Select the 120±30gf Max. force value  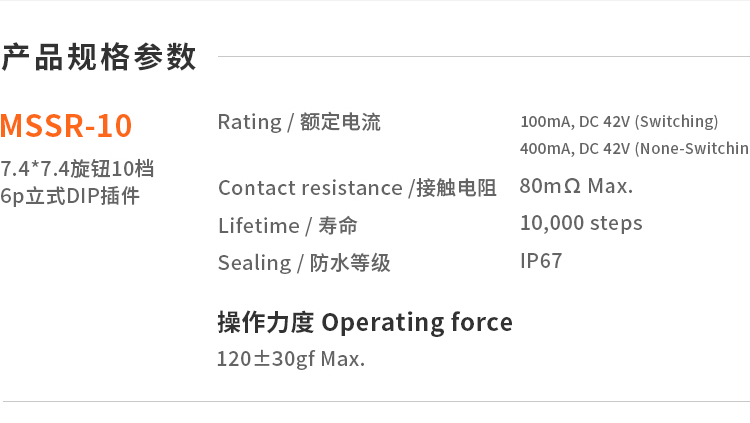coord(291,358)
